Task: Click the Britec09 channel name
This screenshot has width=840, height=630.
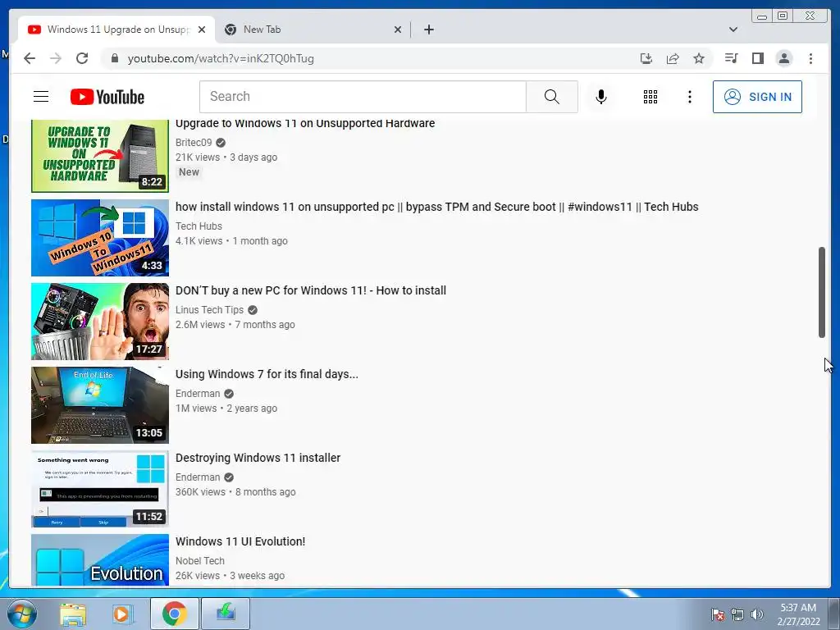Action: (x=194, y=143)
